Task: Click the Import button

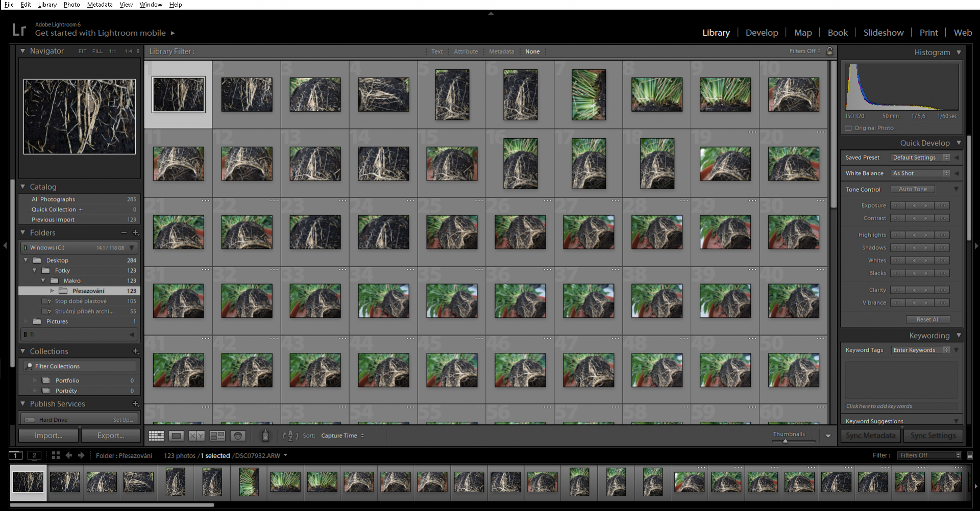Action: [48, 436]
